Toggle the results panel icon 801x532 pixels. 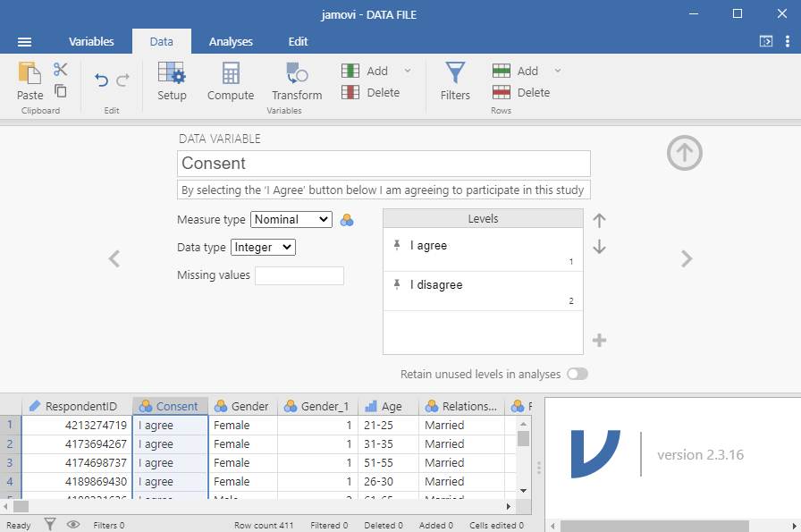point(766,41)
